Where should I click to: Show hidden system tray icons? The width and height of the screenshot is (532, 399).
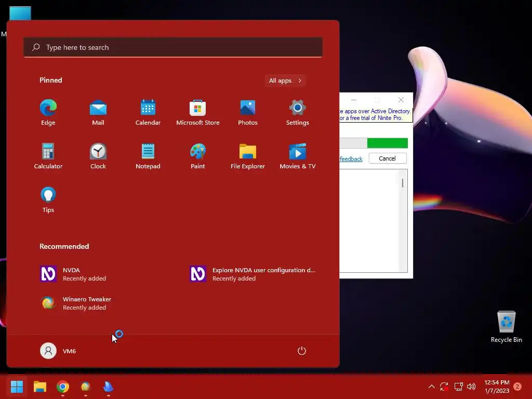432,387
